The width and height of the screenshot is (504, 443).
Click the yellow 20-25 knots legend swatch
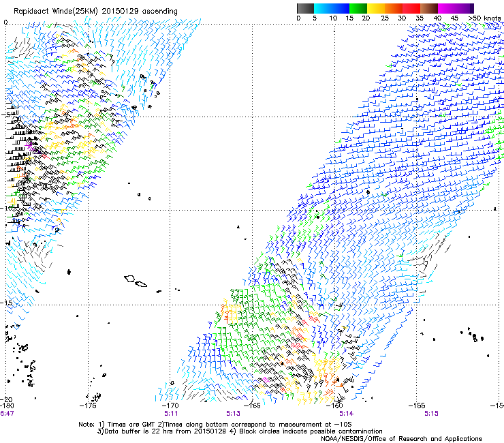tap(376, 8)
